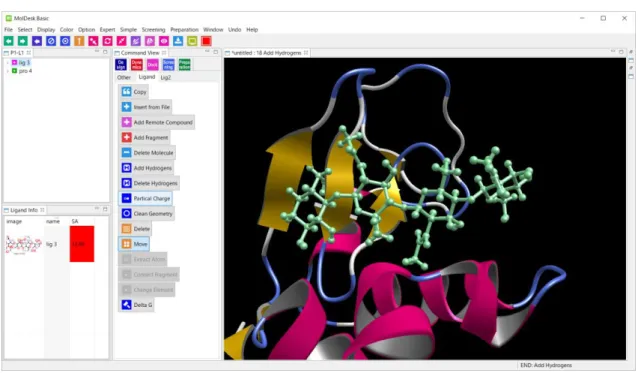Click the pink eye view toolbar icon
The image size is (638, 373).
coord(164,41)
